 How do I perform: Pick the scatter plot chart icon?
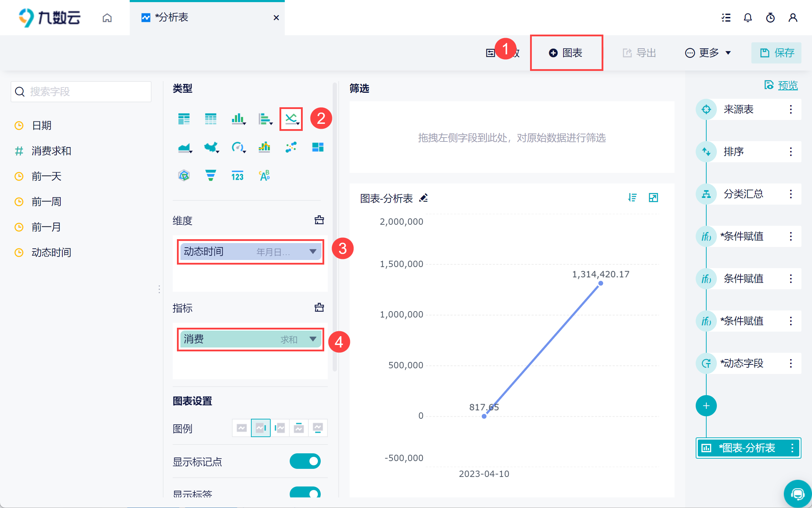291,147
